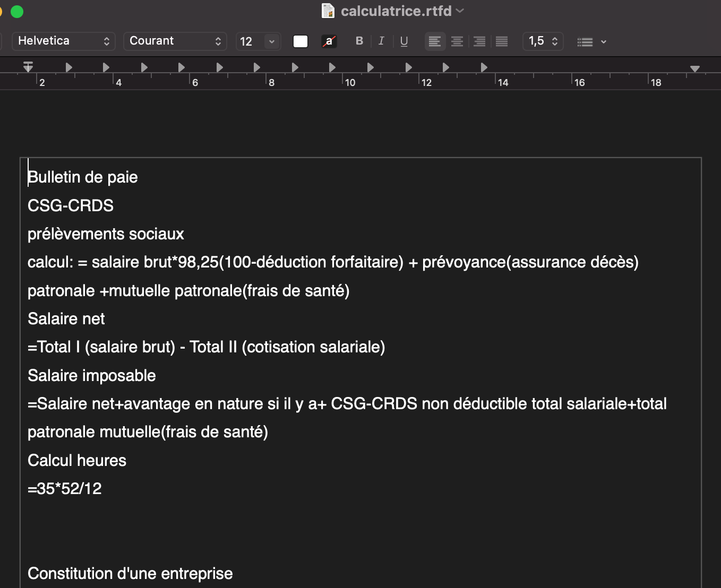The image size is (721, 588).
Task: Click the right margin marker on the ruler
Action: [695, 68]
